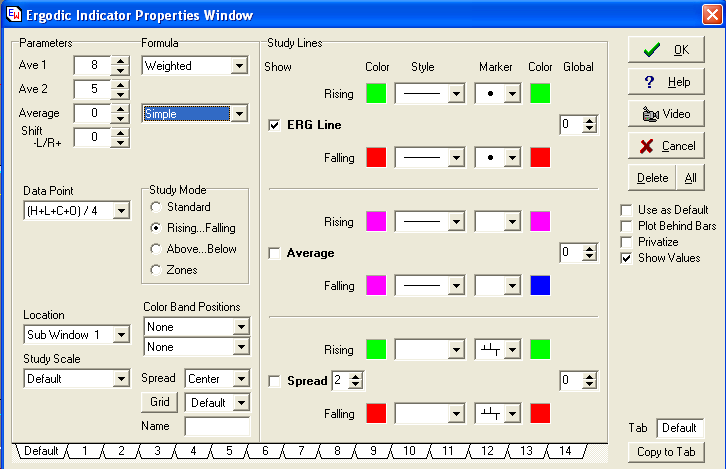Change Spread Rising green marker color
This screenshot has width=726, height=469.
(540, 350)
